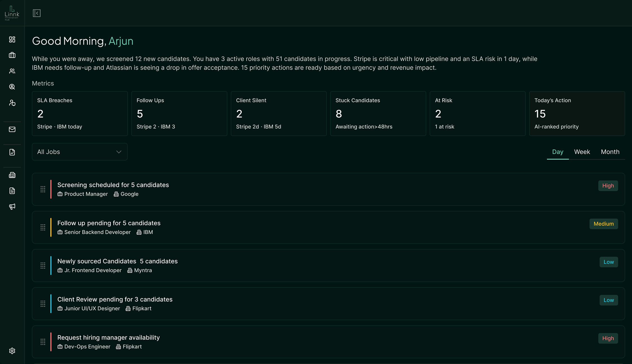
Task: Open the company building icon in sidebar
Action: coord(12,175)
